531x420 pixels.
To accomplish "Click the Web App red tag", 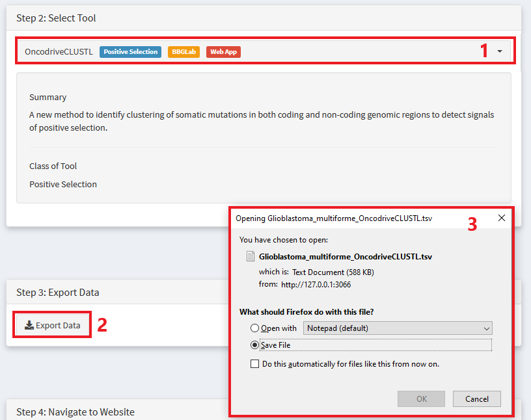I will coord(223,52).
